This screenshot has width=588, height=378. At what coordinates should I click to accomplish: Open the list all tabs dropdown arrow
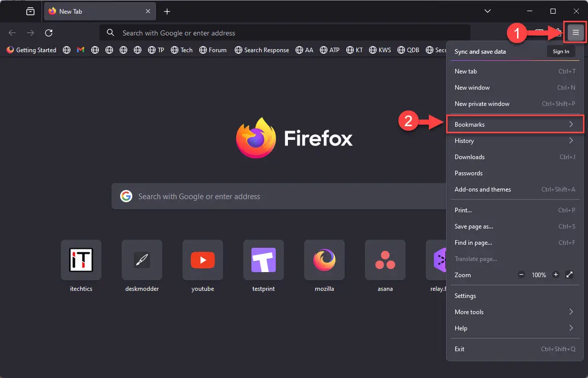coord(488,11)
